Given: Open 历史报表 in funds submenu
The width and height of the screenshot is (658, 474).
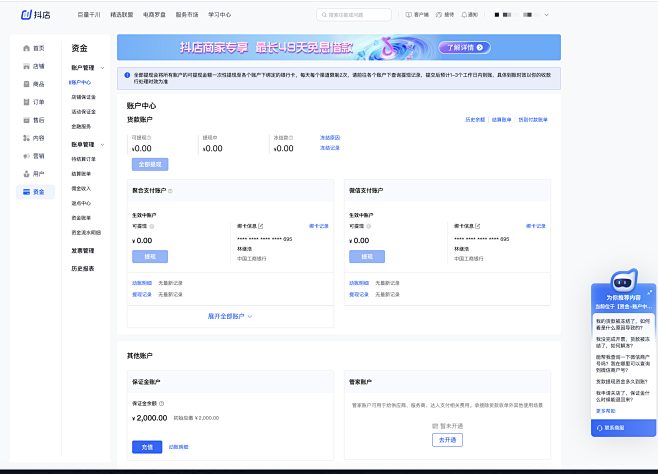Looking at the screenshot, I should 83,269.
